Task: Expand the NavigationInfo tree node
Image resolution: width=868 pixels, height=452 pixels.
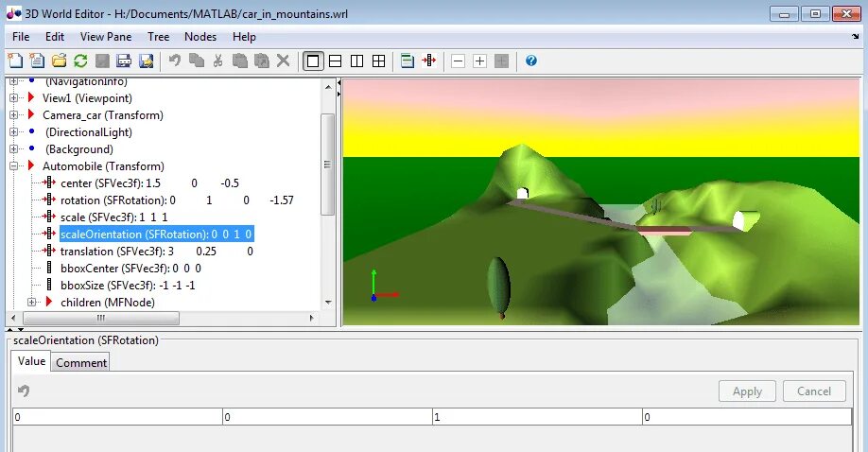Action: click(13, 81)
